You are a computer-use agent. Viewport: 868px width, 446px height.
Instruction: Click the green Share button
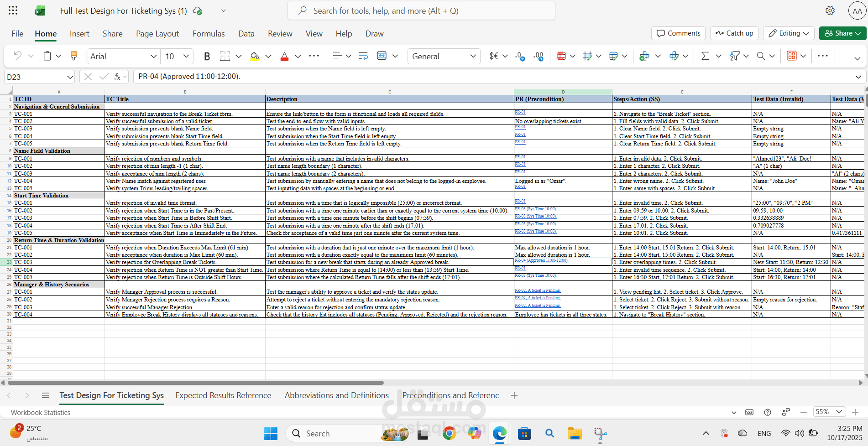[842, 33]
